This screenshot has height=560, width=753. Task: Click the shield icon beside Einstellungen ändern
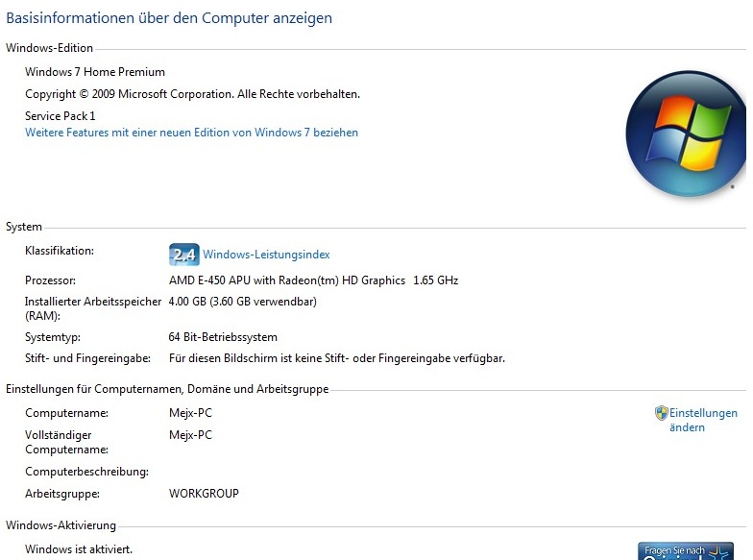pyautogui.click(x=661, y=413)
